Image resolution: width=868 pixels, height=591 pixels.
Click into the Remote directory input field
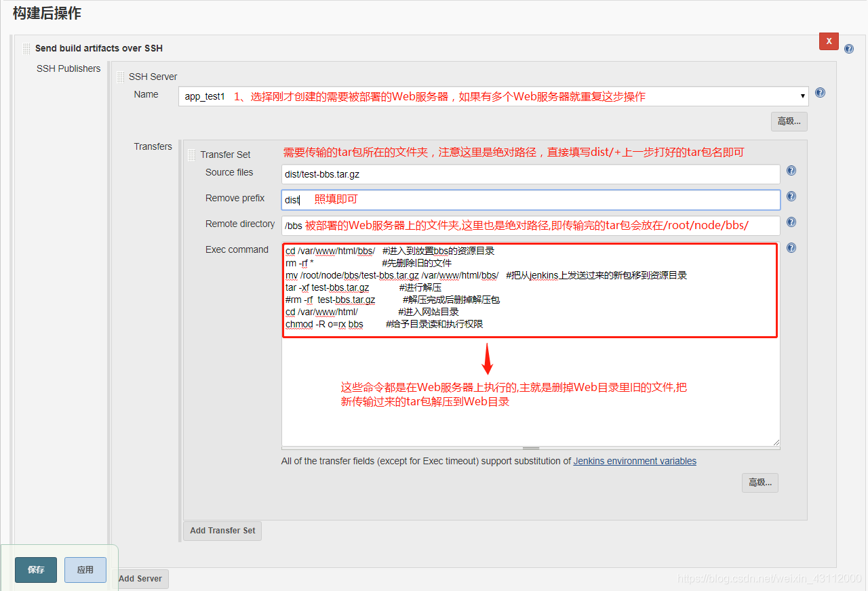[x=531, y=226]
